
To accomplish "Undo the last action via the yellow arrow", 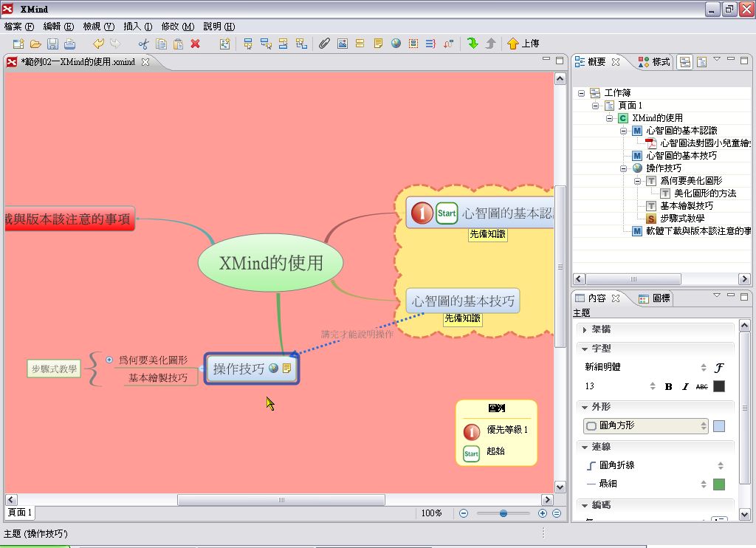I will [x=98, y=44].
